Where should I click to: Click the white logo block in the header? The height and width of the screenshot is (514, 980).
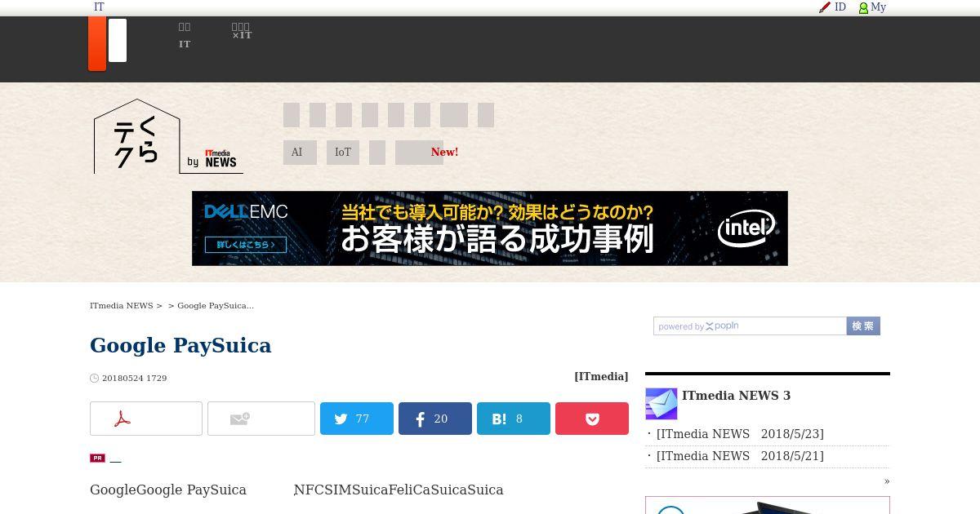118,40
